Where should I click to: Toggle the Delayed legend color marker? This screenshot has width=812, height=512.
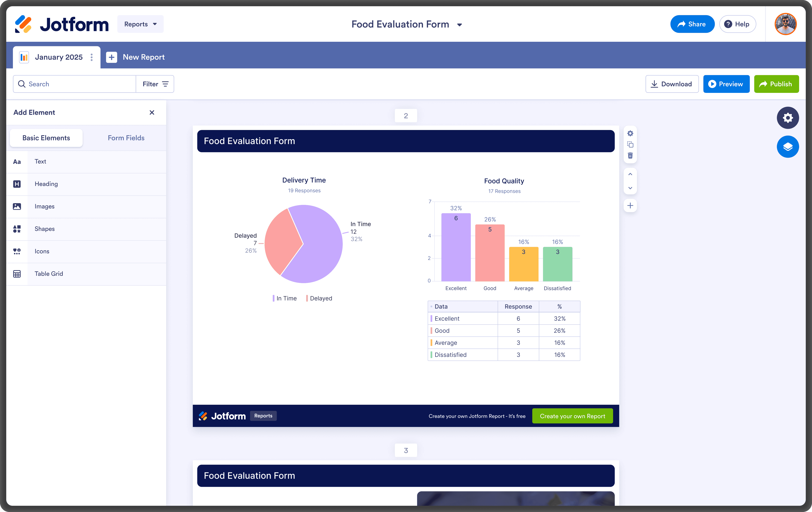(x=307, y=298)
